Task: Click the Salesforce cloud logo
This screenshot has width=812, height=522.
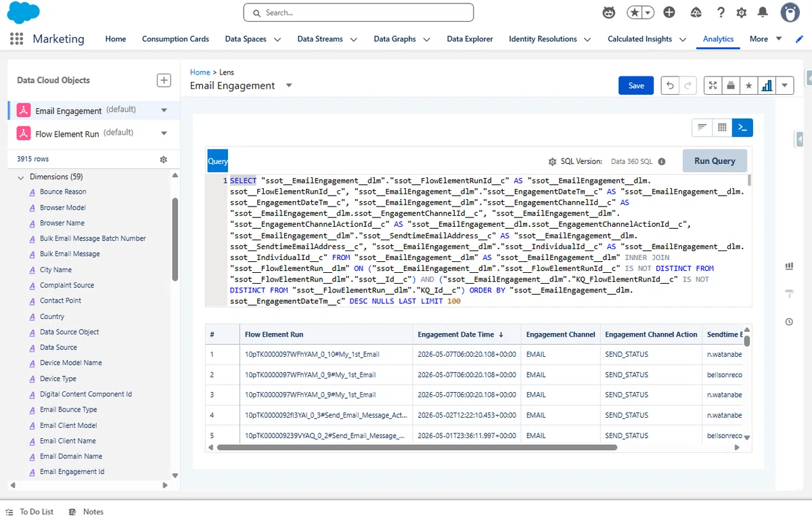Action: (x=23, y=13)
